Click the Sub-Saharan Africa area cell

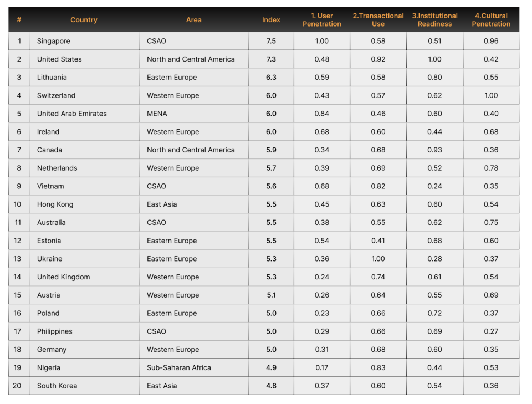pos(179,368)
